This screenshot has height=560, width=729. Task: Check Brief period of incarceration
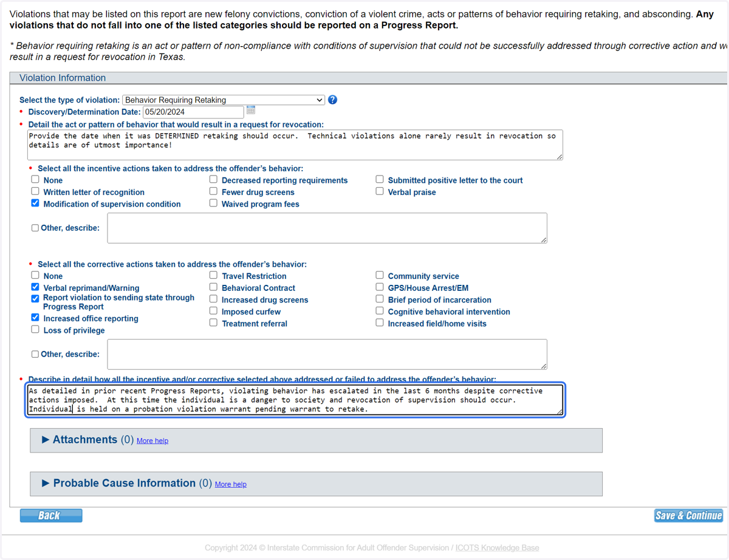[380, 299]
